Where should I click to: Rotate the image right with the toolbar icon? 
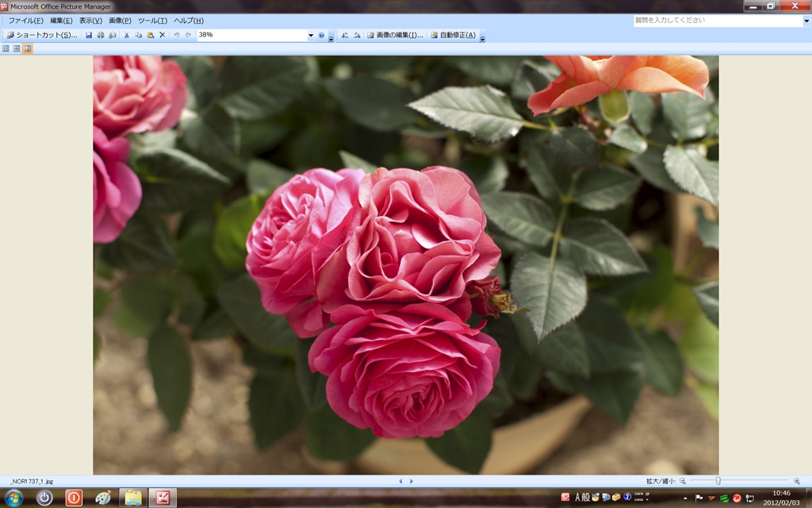(x=357, y=35)
